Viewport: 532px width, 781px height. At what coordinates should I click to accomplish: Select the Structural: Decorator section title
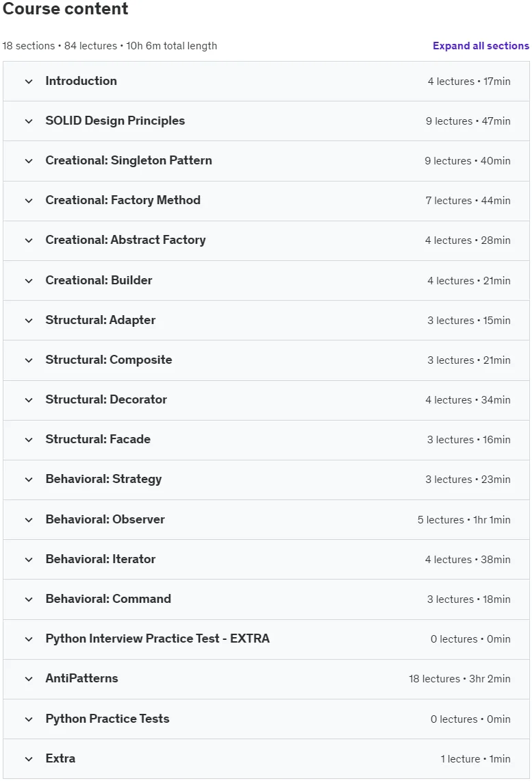click(x=106, y=399)
